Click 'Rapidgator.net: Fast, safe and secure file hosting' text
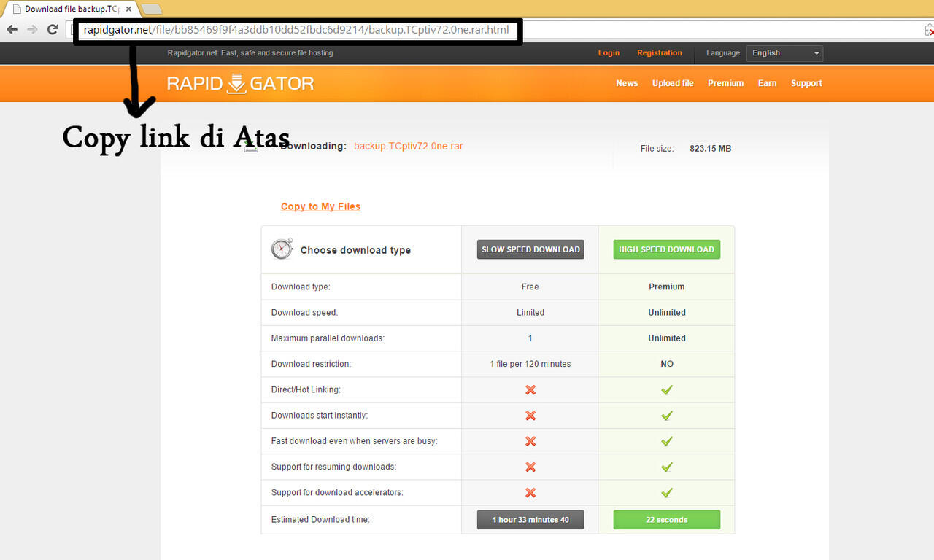The image size is (934, 560). tap(250, 53)
